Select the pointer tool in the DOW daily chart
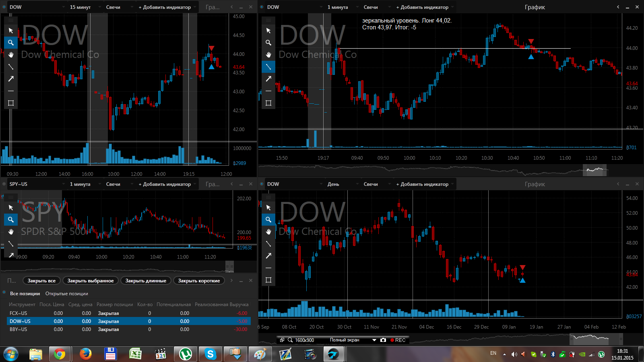 tap(268, 208)
